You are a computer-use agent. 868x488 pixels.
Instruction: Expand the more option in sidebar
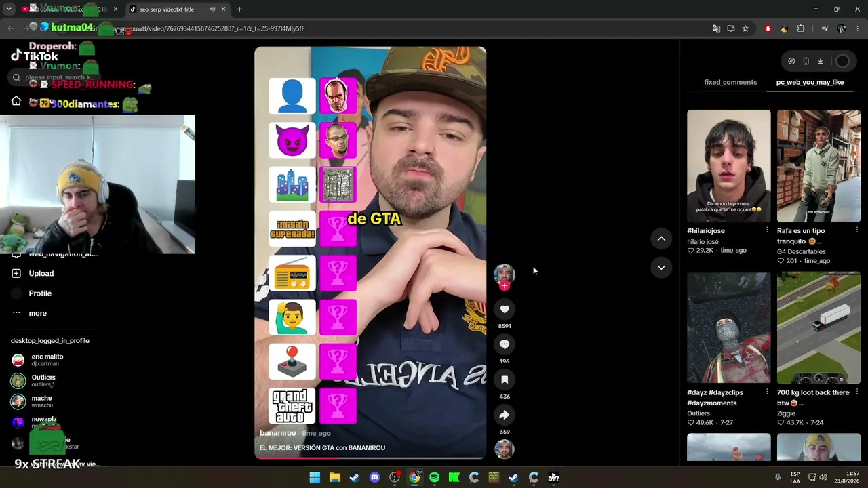click(x=29, y=313)
